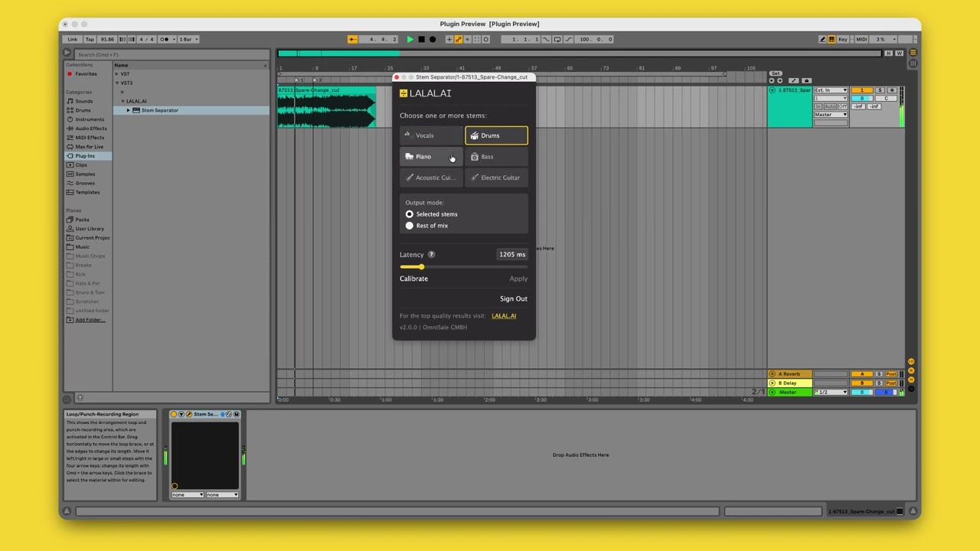
Task: Collapse the LALAL.AI folder
Action: 122,101
